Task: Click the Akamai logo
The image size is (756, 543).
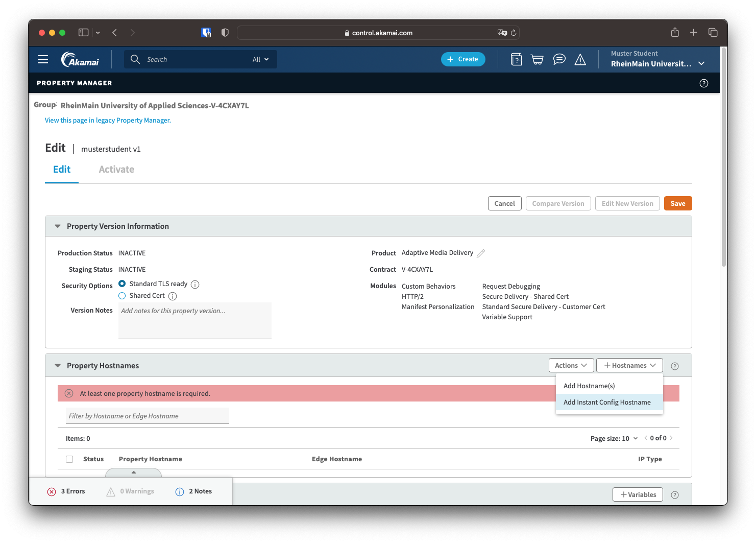Action: tap(80, 59)
